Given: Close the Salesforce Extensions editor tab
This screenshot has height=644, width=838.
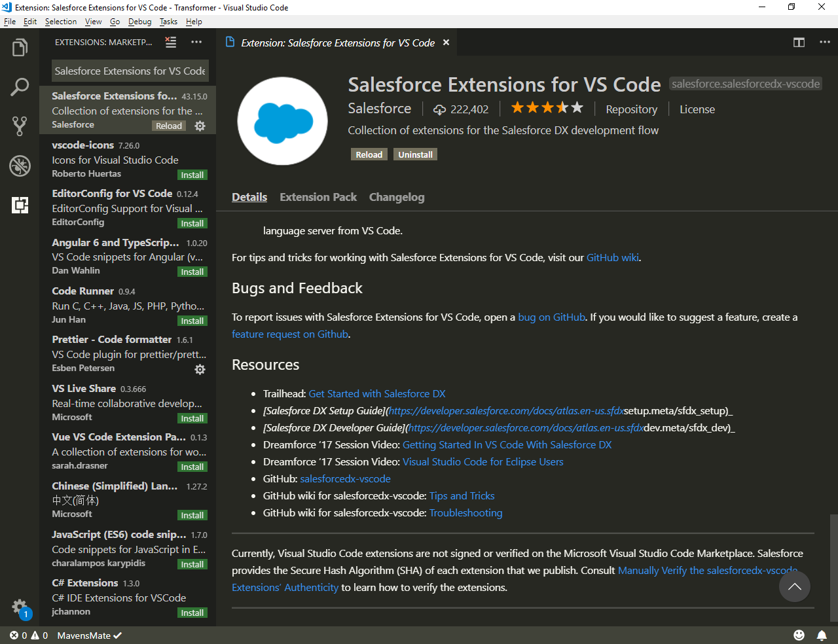Looking at the screenshot, I should 446,43.
